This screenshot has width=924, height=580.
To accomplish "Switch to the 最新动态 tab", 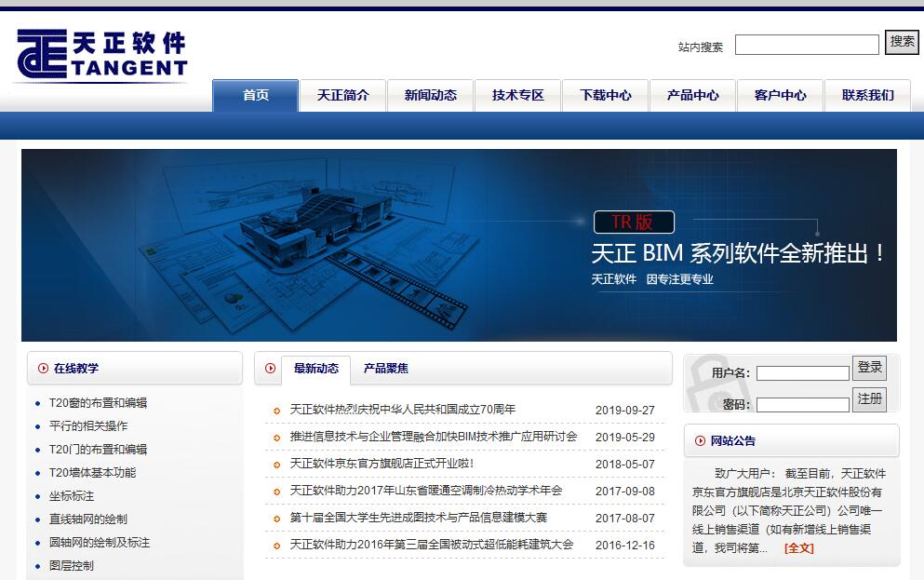I will click(x=315, y=369).
